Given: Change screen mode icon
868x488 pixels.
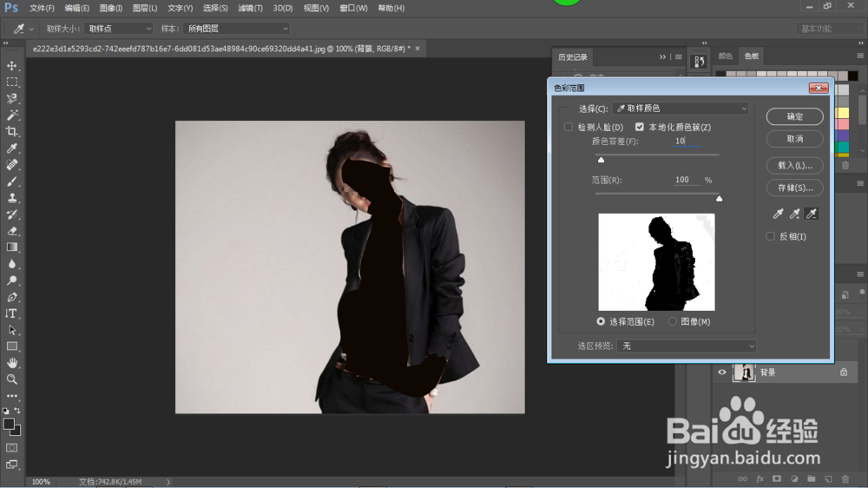Looking at the screenshot, I should coord(11,465).
